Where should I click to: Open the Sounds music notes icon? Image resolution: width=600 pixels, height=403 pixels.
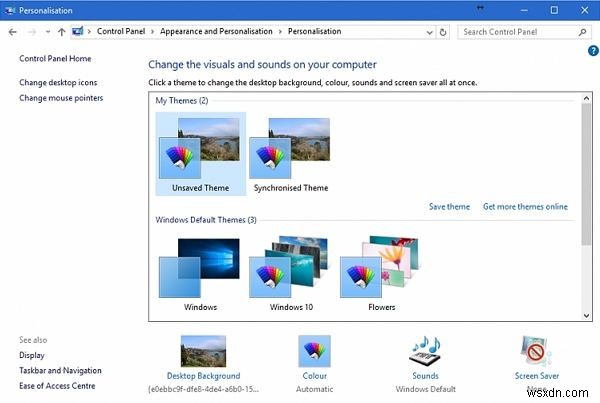click(x=425, y=351)
